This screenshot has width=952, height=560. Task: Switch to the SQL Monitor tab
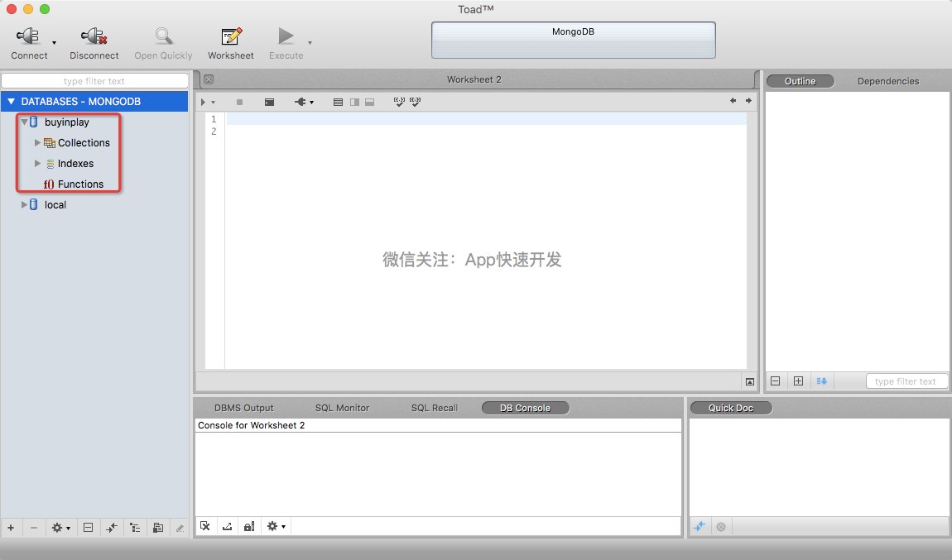click(342, 408)
